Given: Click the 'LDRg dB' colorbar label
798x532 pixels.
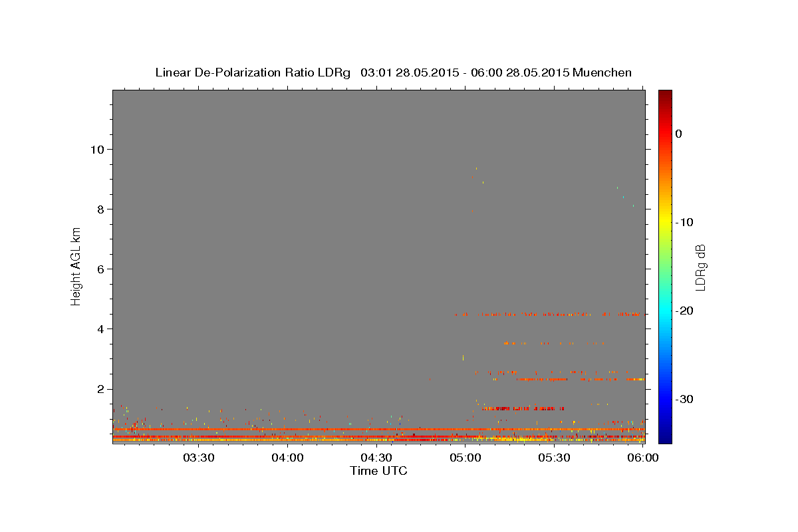Looking at the screenshot, I should [x=700, y=267].
